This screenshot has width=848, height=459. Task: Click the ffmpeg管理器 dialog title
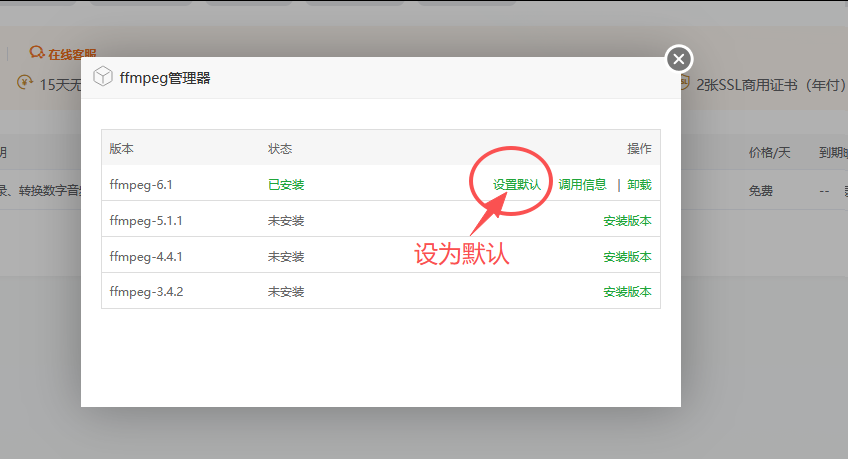(x=165, y=77)
